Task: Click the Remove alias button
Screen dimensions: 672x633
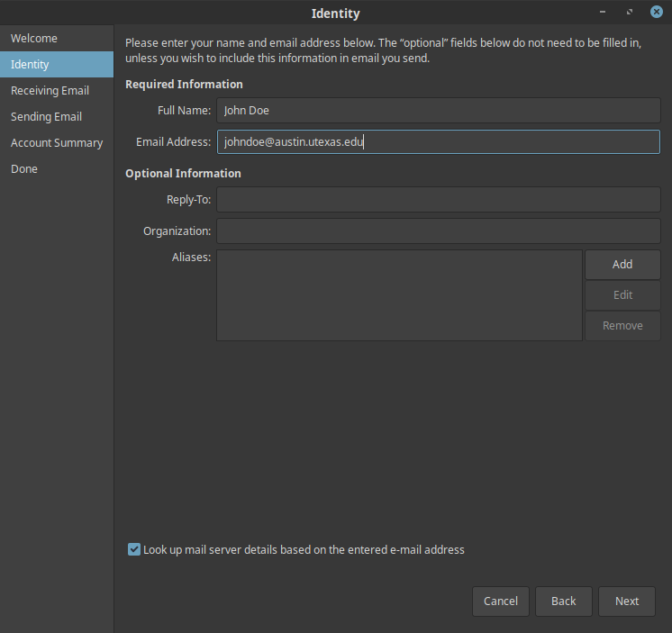Action: (x=622, y=326)
